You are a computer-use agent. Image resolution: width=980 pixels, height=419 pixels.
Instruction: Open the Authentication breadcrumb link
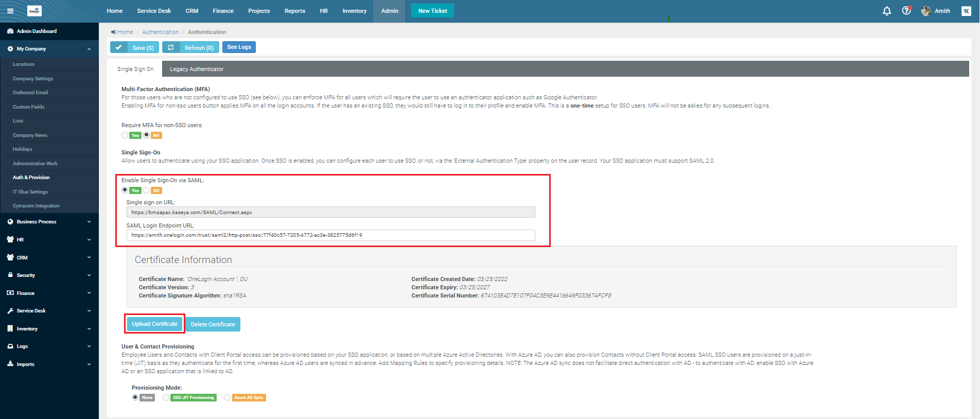point(161,32)
